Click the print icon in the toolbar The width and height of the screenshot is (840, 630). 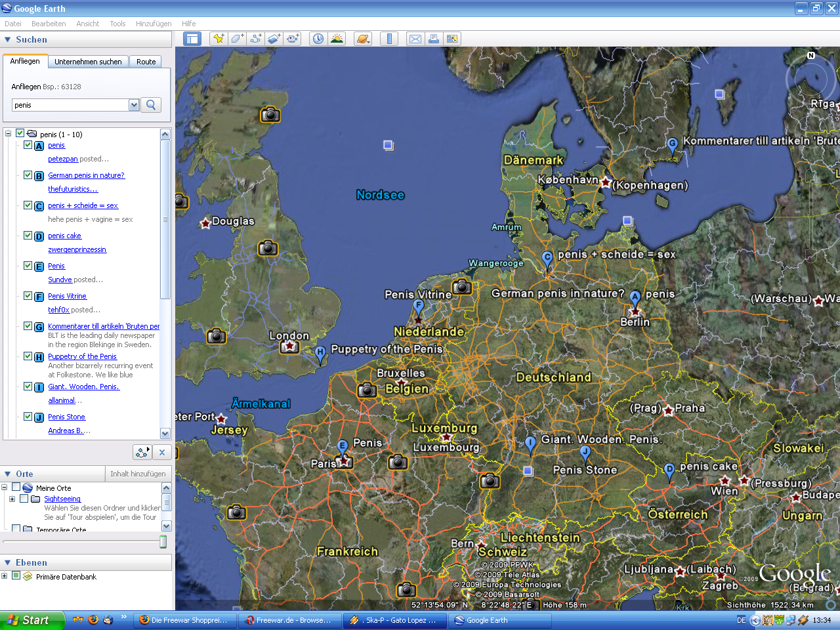pyautogui.click(x=434, y=39)
